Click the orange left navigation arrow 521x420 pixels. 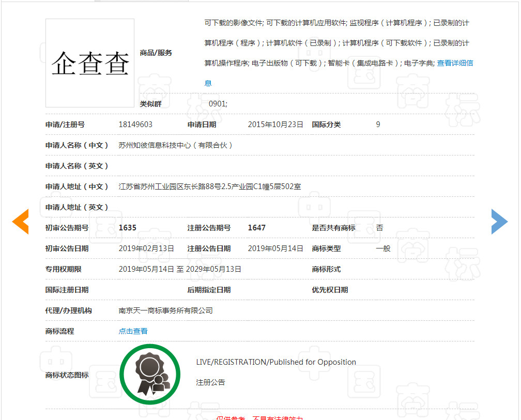tap(21, 222)
